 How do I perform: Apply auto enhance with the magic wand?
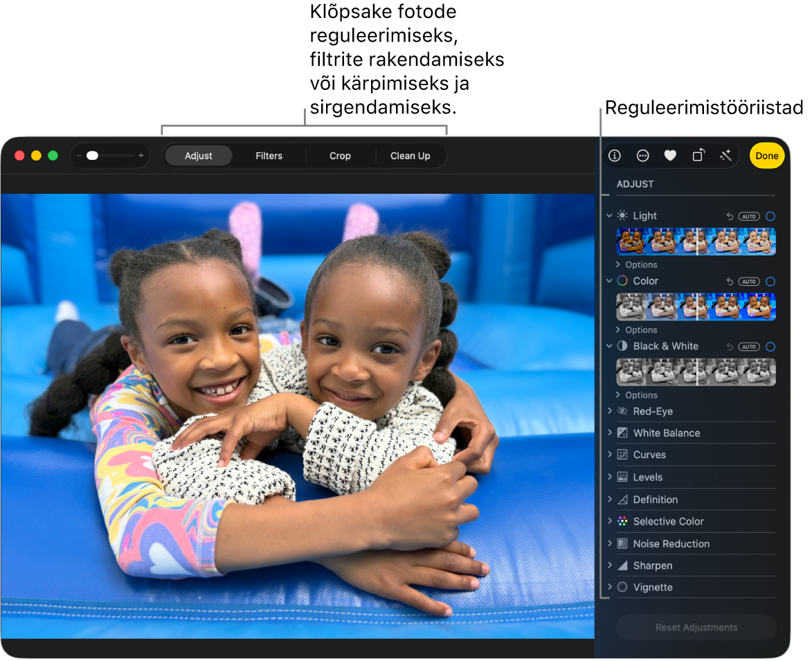click(x=725, y=156)
